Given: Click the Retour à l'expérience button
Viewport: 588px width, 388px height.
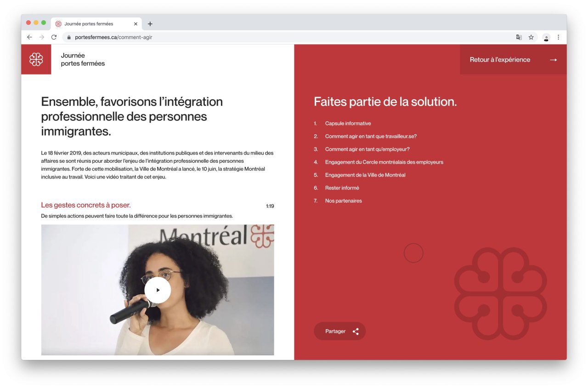Looking at the screenshot, I should click(x=513, y=59).
